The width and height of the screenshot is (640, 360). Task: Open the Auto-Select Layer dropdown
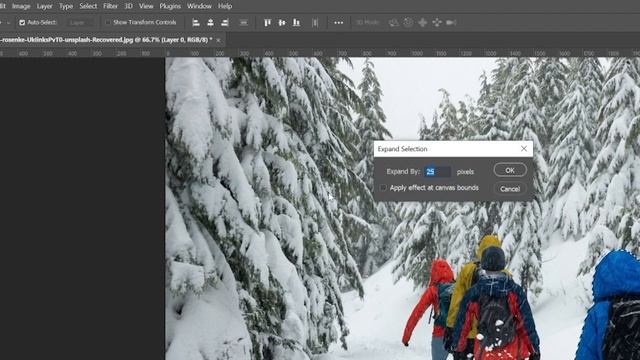pyautogui.click(x=81, y=22)
